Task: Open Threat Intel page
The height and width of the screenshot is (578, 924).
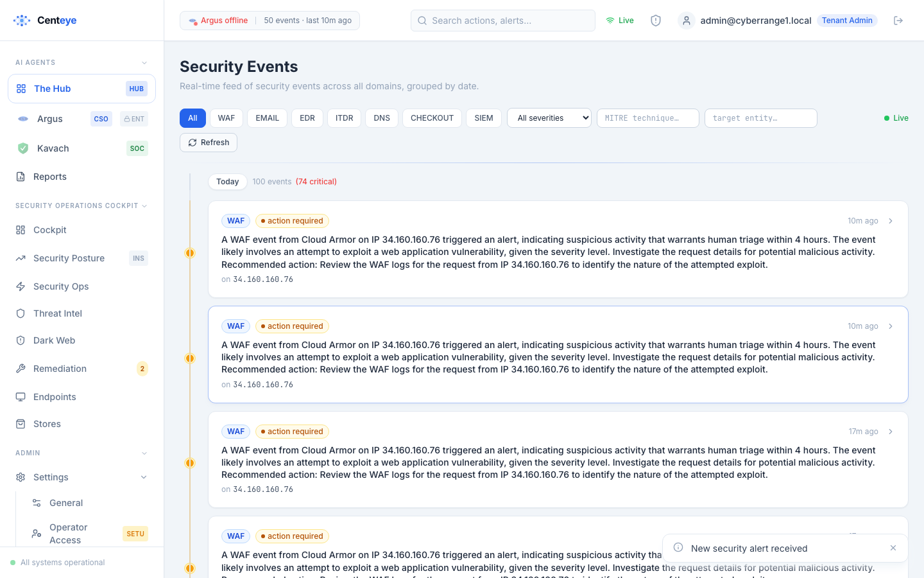Action: tap(81, 313)
